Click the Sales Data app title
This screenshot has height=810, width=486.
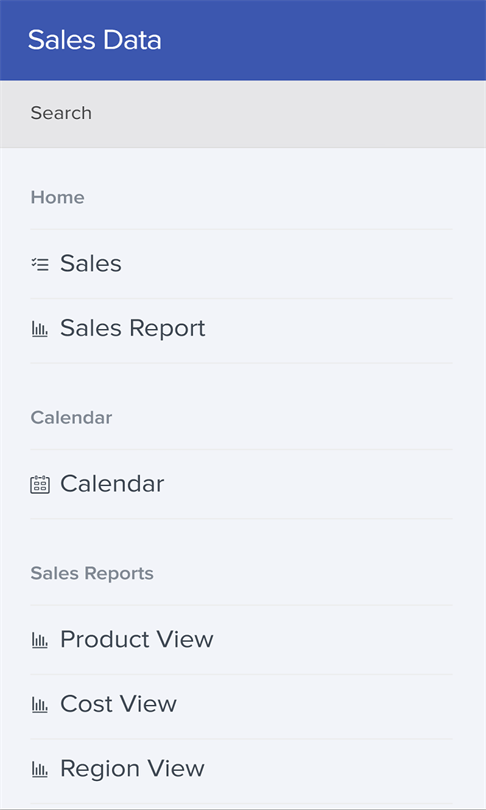coord(95,40)
